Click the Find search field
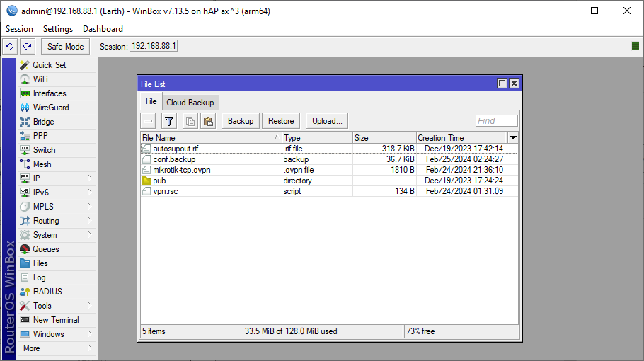Viewport: 644px width, 361px height. coord(496,121)
